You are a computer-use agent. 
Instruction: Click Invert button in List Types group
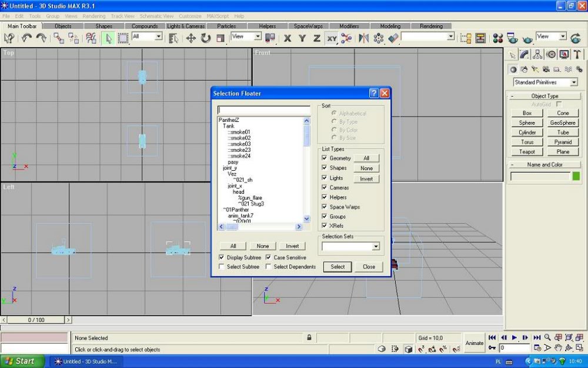point(366,179)
